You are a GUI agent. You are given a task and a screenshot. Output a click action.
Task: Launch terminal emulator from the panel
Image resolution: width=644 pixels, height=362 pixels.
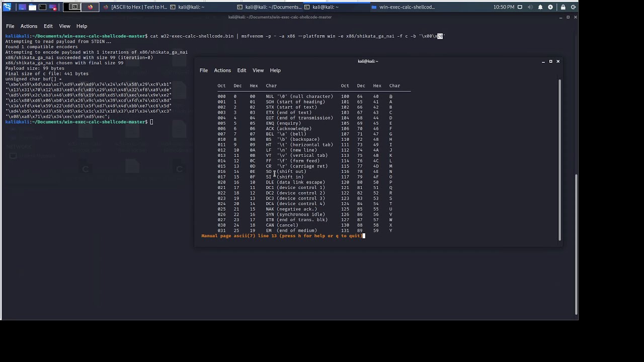coord(42,7)
